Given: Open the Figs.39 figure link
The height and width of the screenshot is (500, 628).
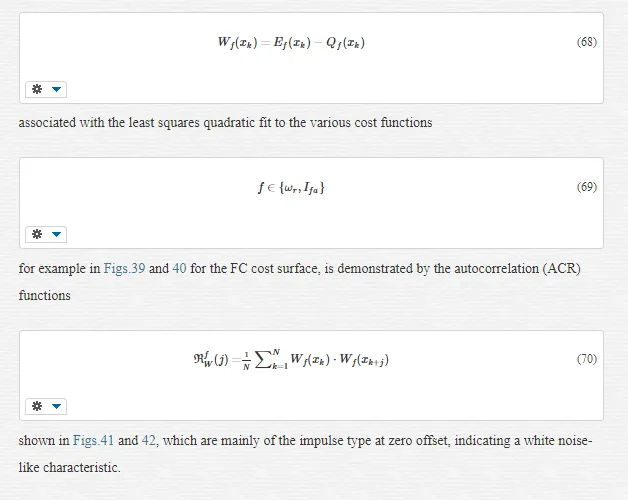Looking at the screenshot, I should pos(124,268).
